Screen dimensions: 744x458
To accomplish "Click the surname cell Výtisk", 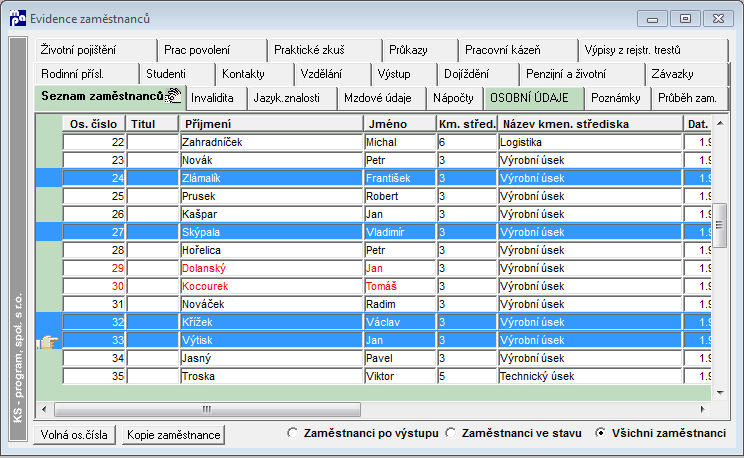I will (271, 341).
